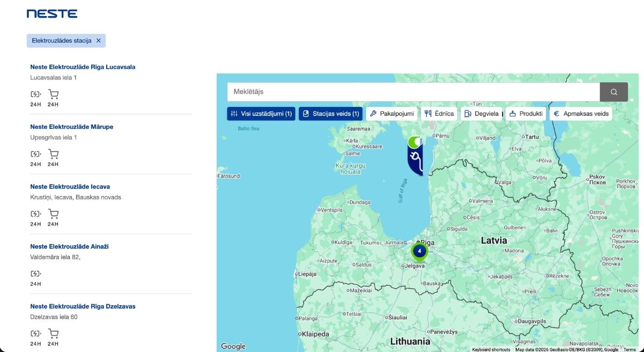This screenshot has height=352, width=644.
Task: Click the map search magnifier button
Action: point(613,92)
